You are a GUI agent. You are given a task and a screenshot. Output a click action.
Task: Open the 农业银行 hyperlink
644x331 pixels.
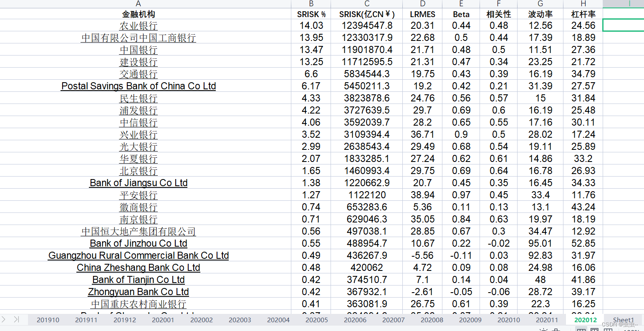(x=139, y=26)
